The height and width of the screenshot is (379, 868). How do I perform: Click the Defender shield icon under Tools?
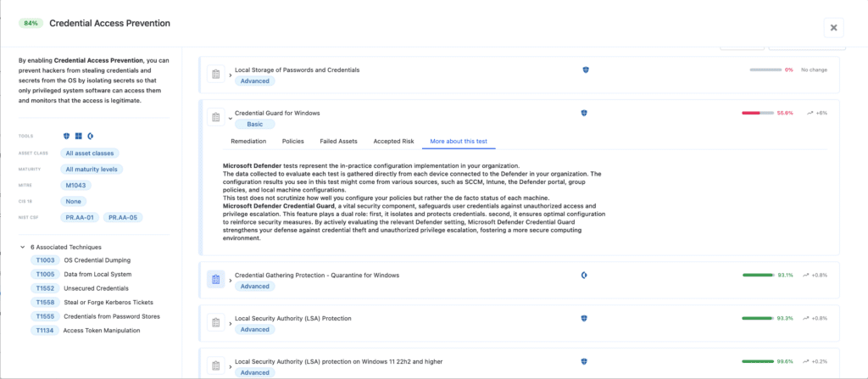coord(67,136)
